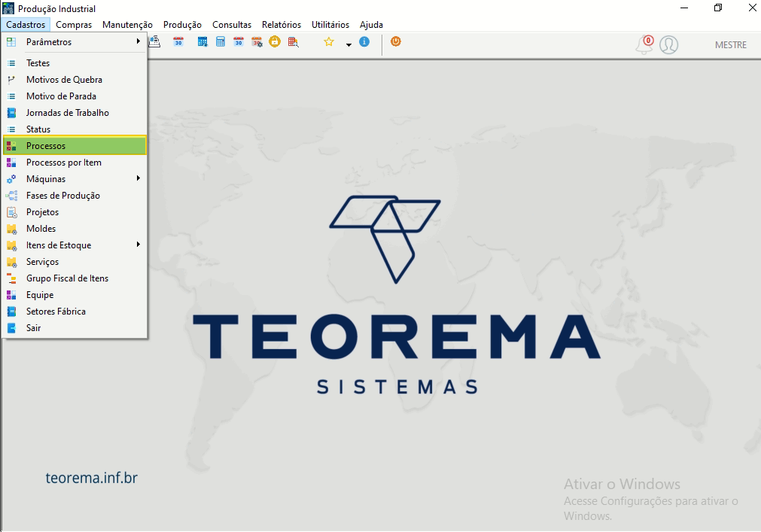761x532 pixels.
Task: Open the Utilitários menu
Action: 330,25
